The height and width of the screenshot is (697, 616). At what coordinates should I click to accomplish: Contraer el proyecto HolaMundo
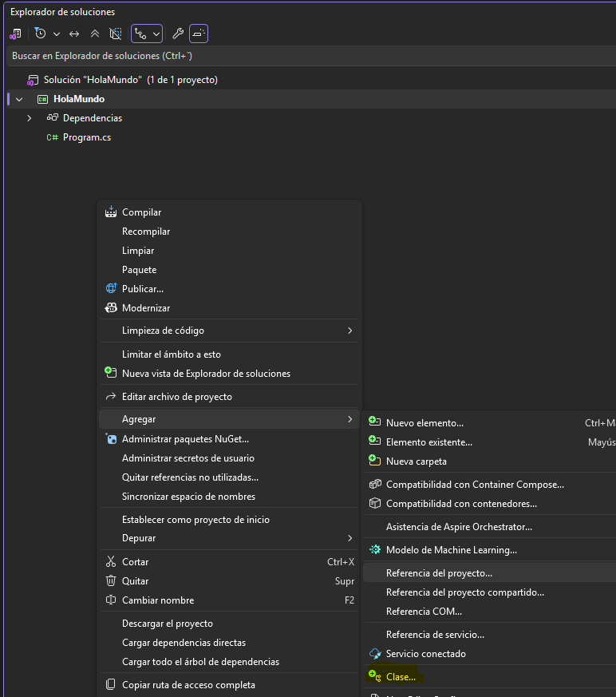click(18, 98)
